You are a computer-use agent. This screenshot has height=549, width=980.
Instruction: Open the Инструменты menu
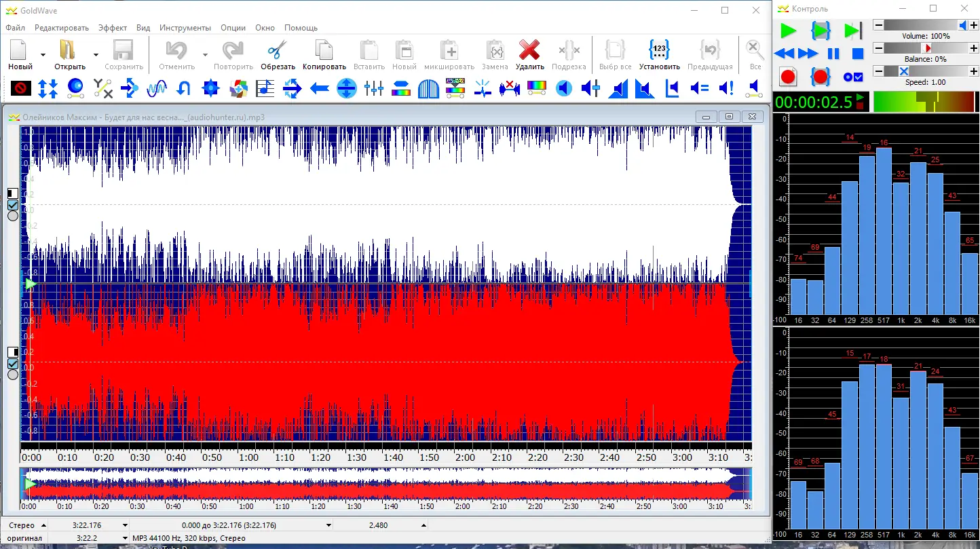coord(185,28)
